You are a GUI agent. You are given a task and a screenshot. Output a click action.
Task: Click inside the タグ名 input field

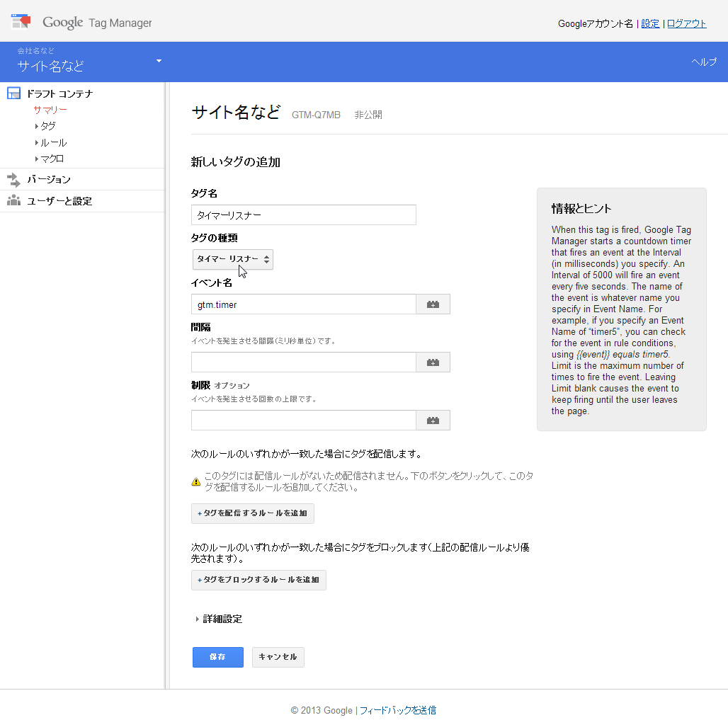(303, 215)
